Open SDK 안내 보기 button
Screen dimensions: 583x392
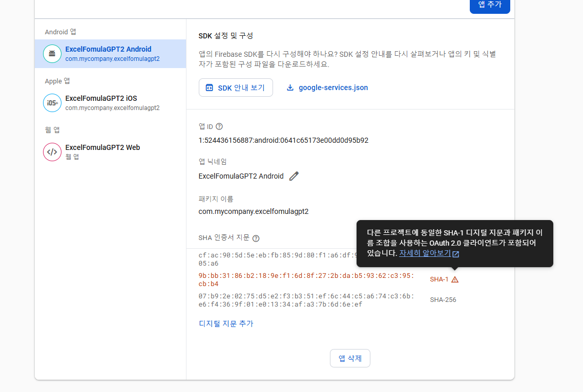(x=236, y=88)
